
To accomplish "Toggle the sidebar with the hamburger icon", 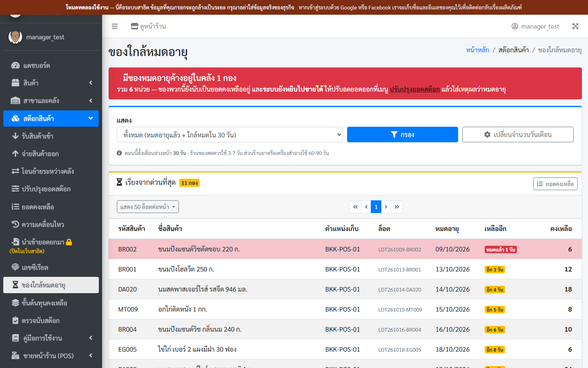I will 115,26.
